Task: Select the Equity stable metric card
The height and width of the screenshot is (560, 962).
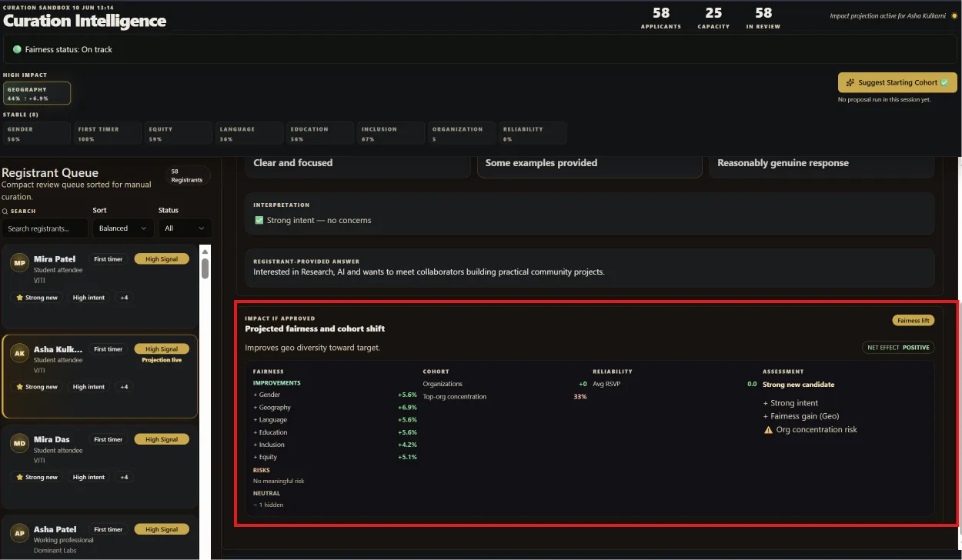Action: pos(179,133)
